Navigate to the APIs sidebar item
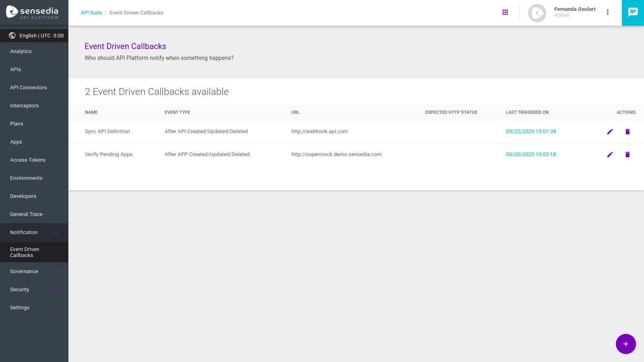Viewport: 644px width, 362px height. [15, 69]
